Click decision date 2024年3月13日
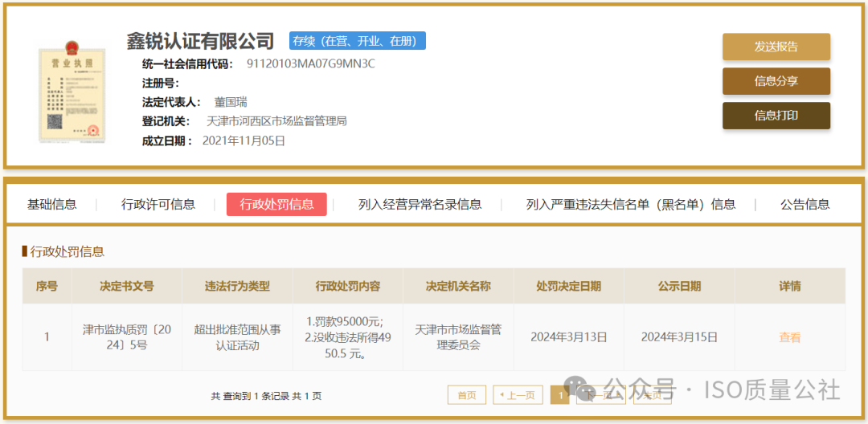 tap(568, 337)
